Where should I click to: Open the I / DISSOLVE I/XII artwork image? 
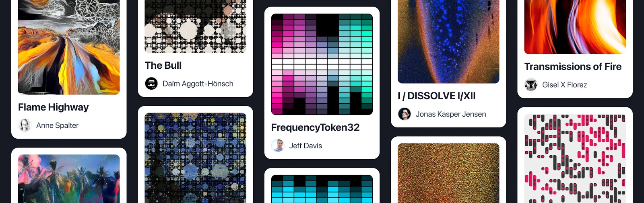pyautogui.click(x=448, y=42)
